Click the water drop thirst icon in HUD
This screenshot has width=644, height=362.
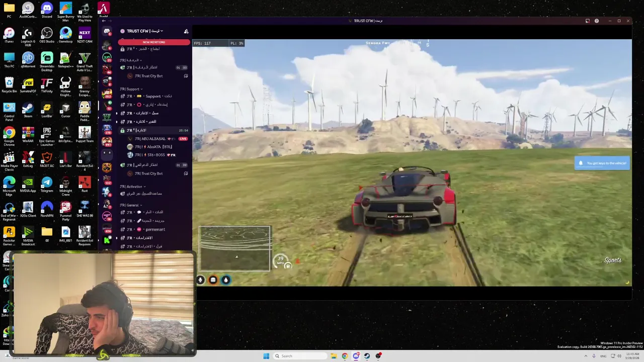click(x=225, y=280)
